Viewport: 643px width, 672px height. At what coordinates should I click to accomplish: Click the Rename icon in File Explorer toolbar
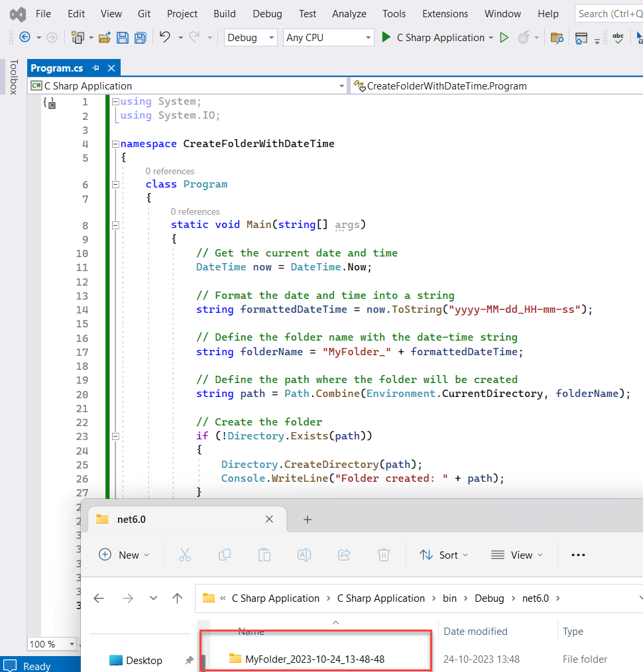(304, 555)
